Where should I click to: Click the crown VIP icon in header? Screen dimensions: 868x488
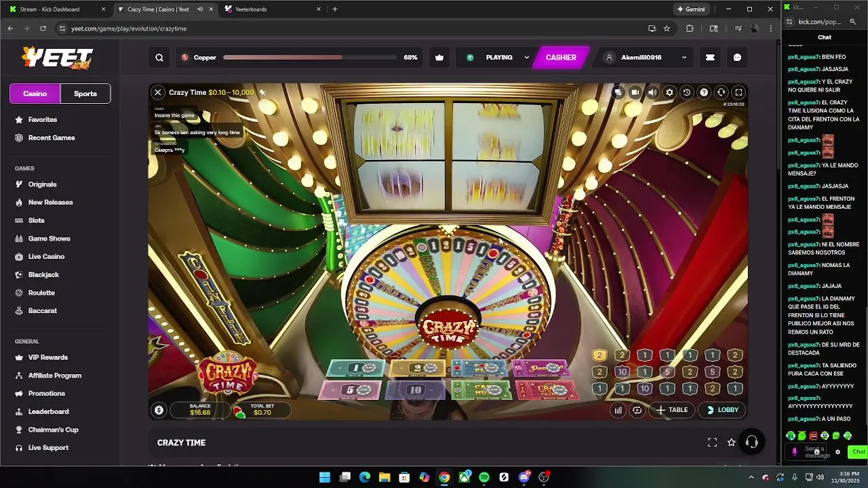tap(439, 58)
